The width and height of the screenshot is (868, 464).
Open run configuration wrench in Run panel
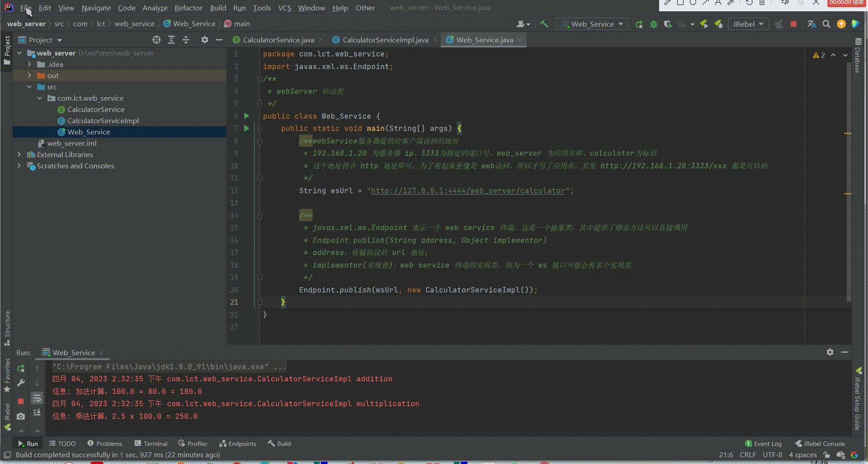tap(21, 383)
